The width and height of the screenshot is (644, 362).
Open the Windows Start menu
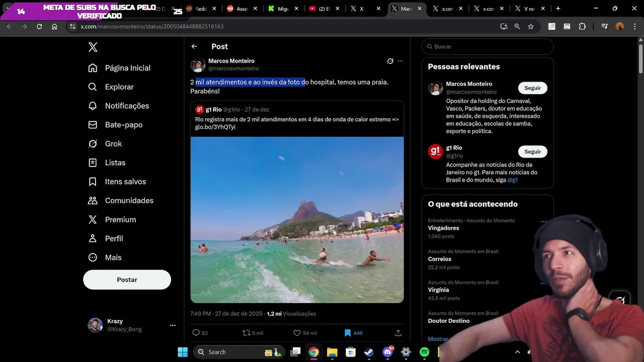coord(183,352)
